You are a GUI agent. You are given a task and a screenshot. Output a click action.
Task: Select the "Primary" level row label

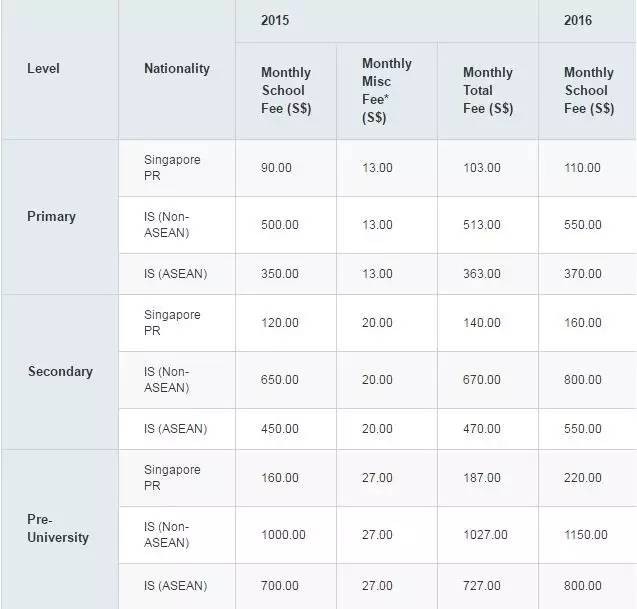click(x=51, y=216)
